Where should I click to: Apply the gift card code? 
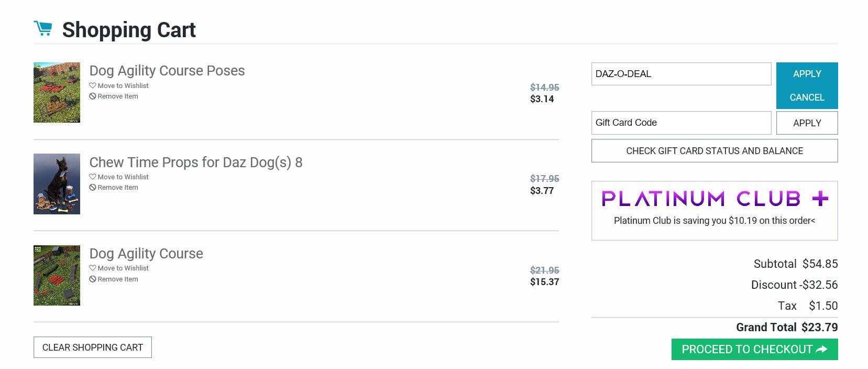806,123
